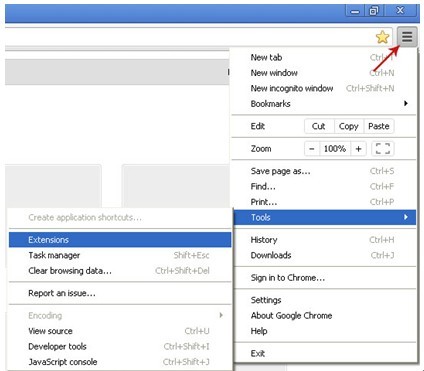Select Clear browsing data…
Viewport: 424px width, 371px height.
[x=120, y=271]
